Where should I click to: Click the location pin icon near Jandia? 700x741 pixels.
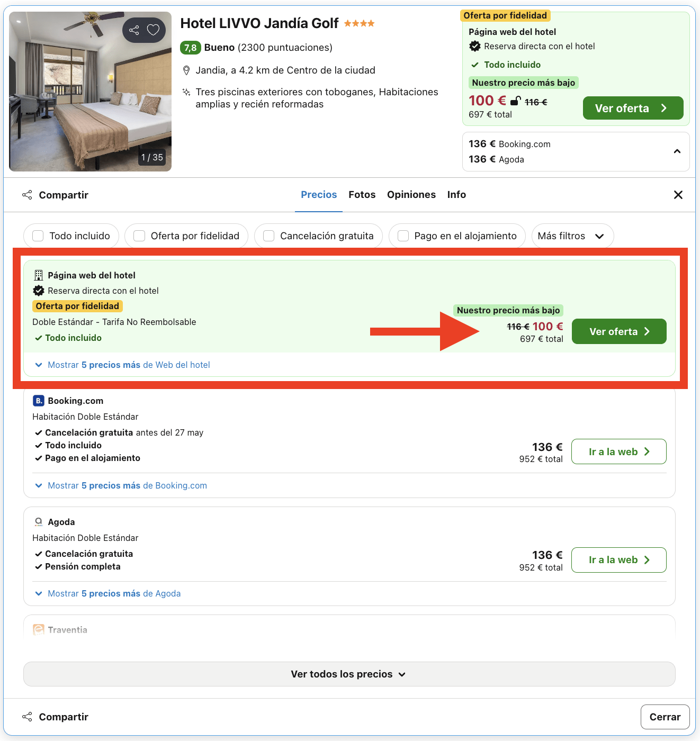(186, 70)
